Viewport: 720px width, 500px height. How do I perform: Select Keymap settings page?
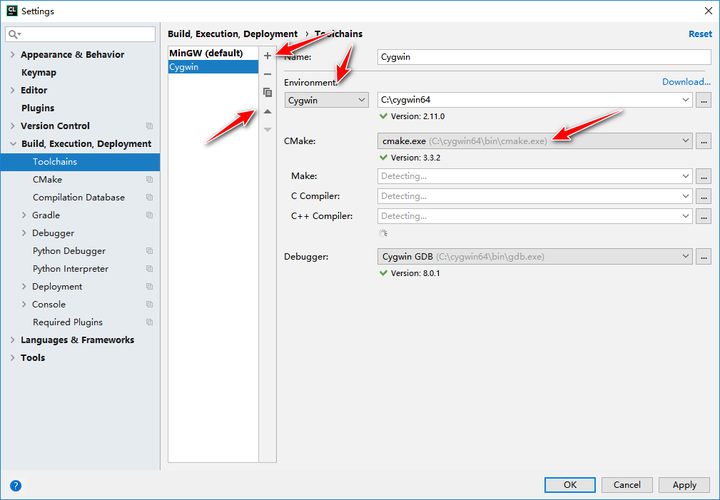coord(39,73)
